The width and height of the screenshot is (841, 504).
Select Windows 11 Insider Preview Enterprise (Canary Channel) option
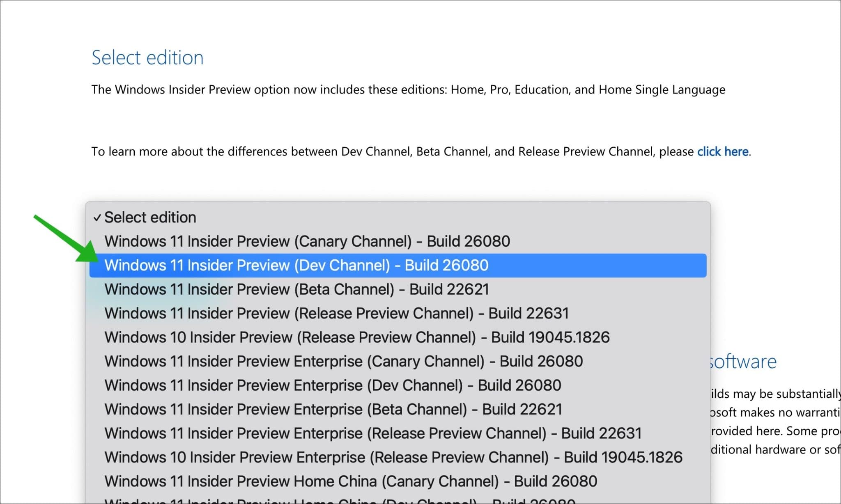pos(398,361)
